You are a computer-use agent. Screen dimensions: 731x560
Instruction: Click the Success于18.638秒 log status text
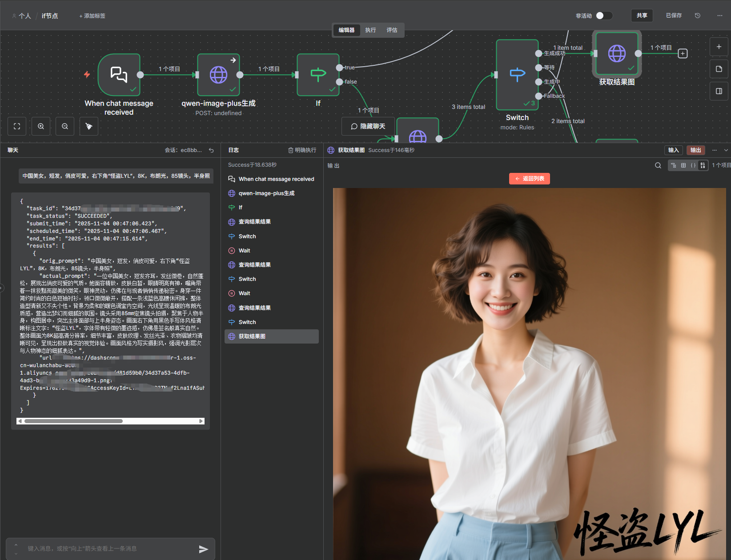coord(253,165)
